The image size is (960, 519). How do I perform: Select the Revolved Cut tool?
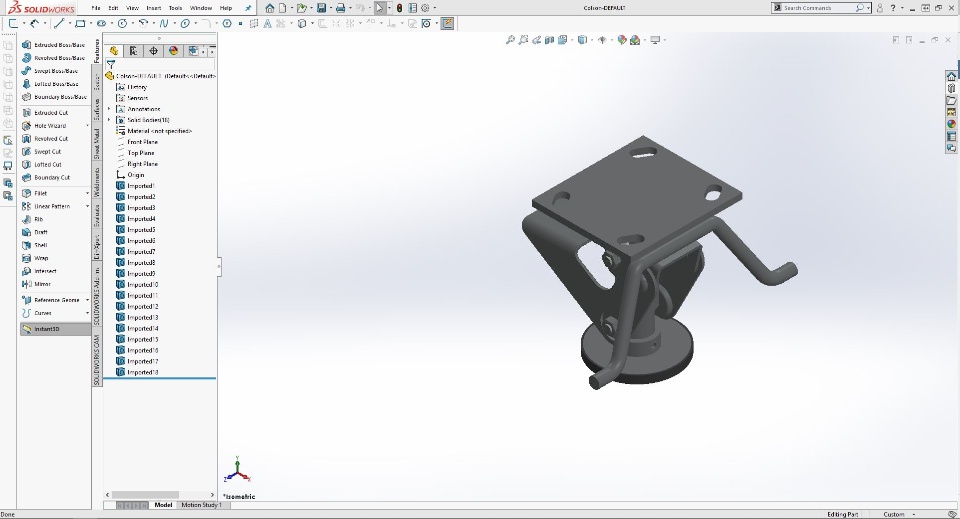pyautogui.click(x=45, y=138)
